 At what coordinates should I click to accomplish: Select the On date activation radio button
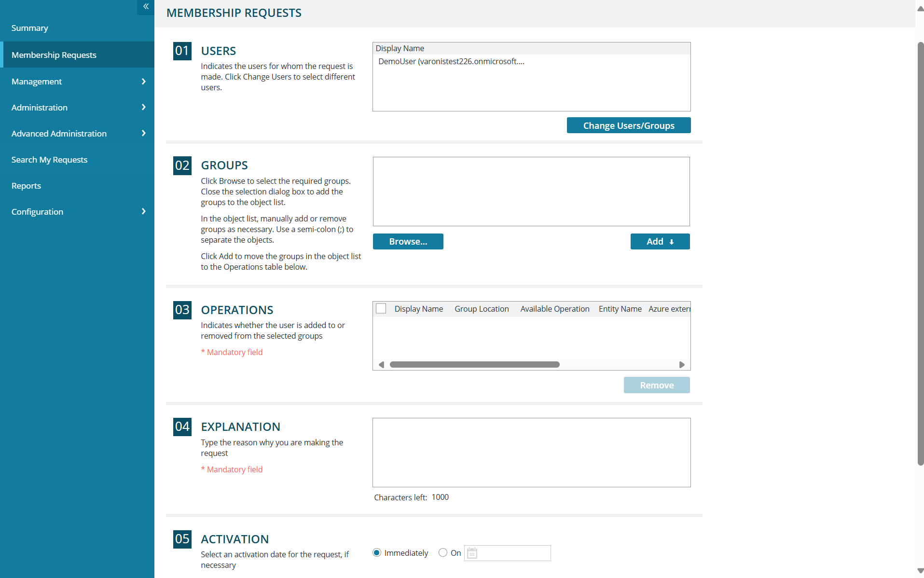(x=442, y=553)
